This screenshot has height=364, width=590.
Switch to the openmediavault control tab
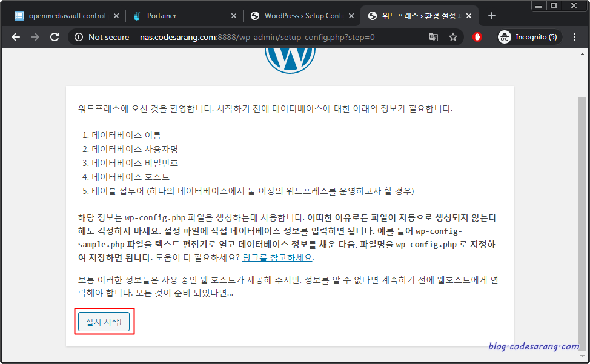point(67,16)
